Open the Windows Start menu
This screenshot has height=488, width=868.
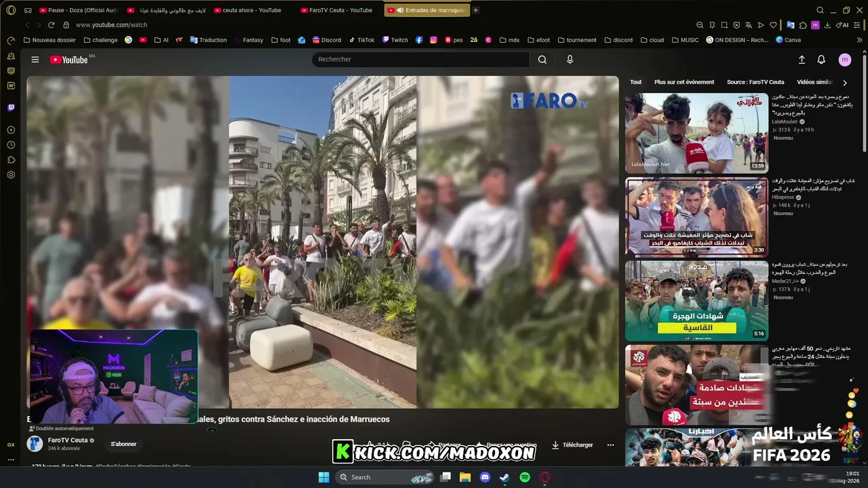(323, 477)
